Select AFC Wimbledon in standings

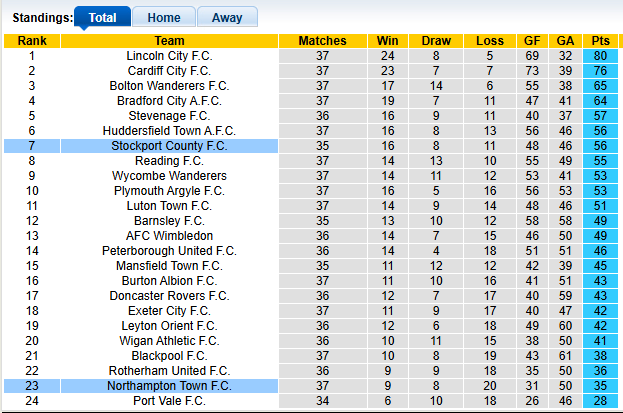point(169,236)
